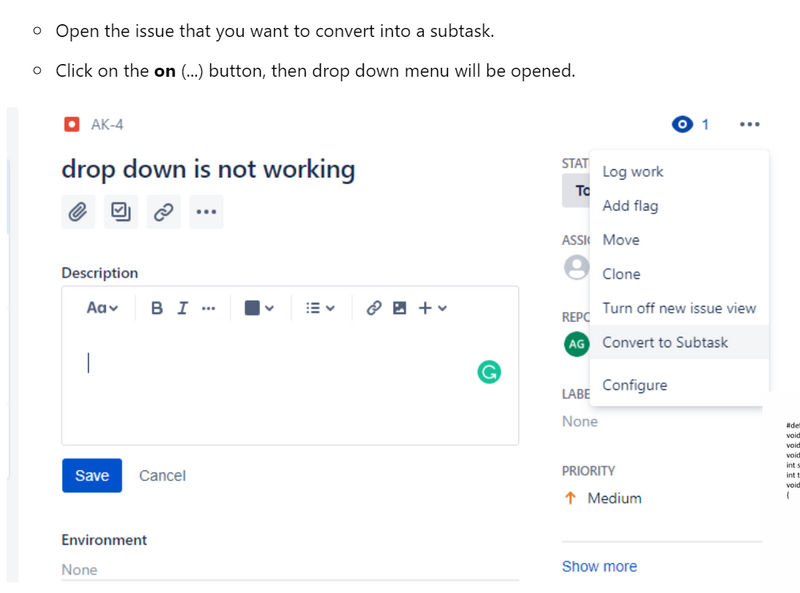Click the add checklist subtask icon
800x593 pixels.
pos(121,211)
